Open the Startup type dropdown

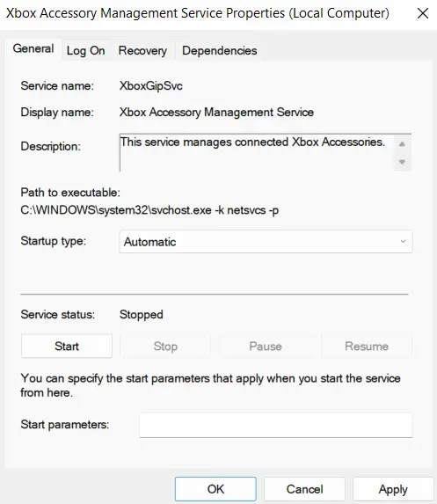click(266, 241)
